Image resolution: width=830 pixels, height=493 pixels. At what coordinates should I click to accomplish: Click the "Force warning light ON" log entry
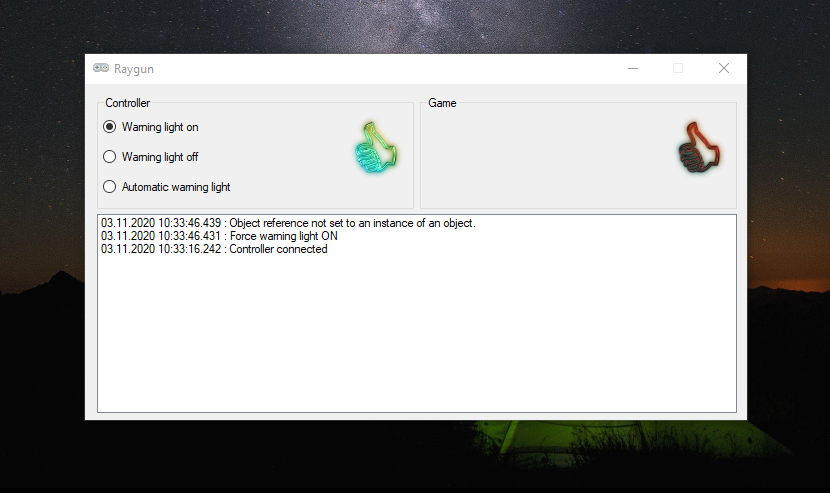[219, 236]
